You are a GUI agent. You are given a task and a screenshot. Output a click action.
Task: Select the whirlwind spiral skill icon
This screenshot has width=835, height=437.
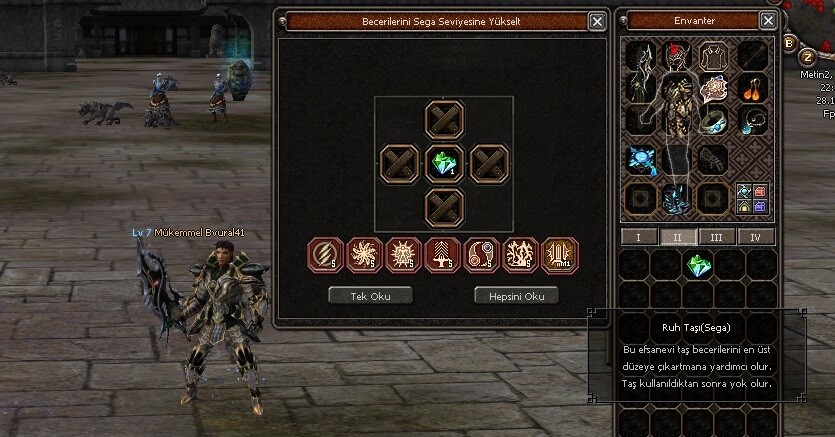(364, 255)
